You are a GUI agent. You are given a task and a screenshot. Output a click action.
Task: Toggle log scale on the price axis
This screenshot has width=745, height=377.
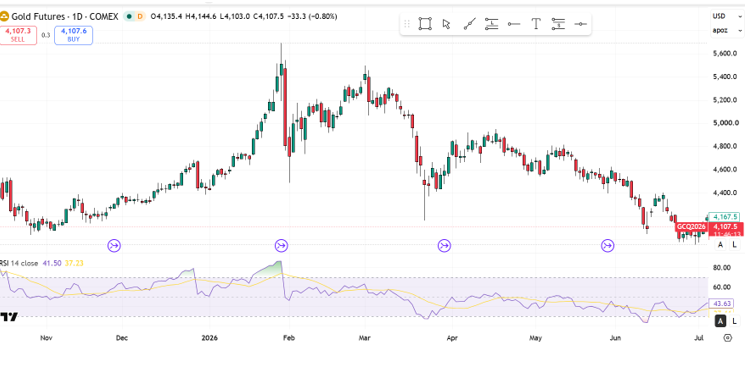[735, 245]
